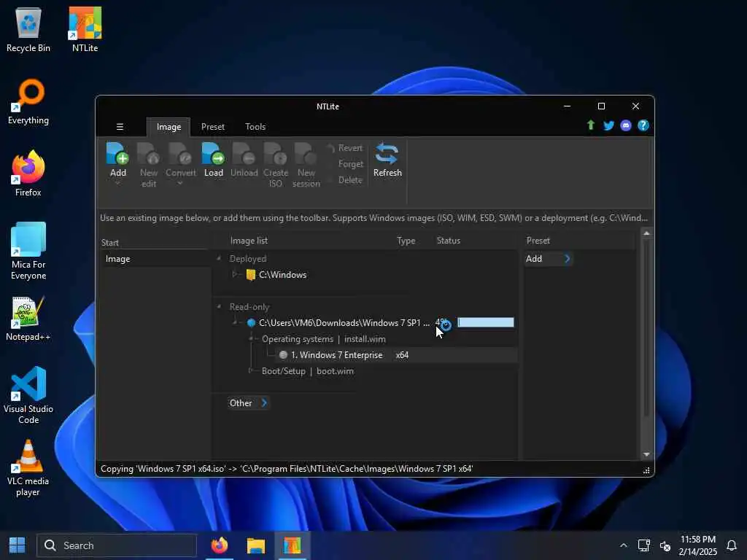Open the Twitter bird icon
The height and width of the screenshot is (560, 747).
(608, 125)
